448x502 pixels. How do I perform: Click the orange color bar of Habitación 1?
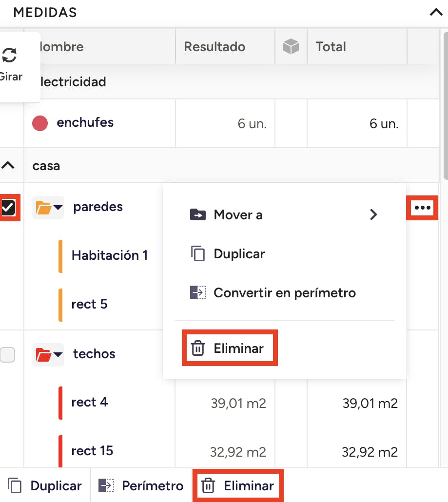60,256
